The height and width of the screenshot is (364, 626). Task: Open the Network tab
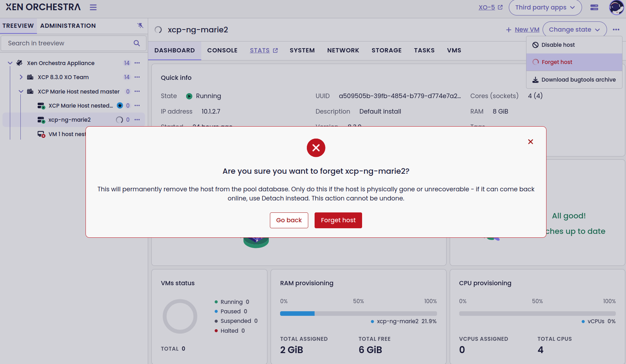point(343,50)
